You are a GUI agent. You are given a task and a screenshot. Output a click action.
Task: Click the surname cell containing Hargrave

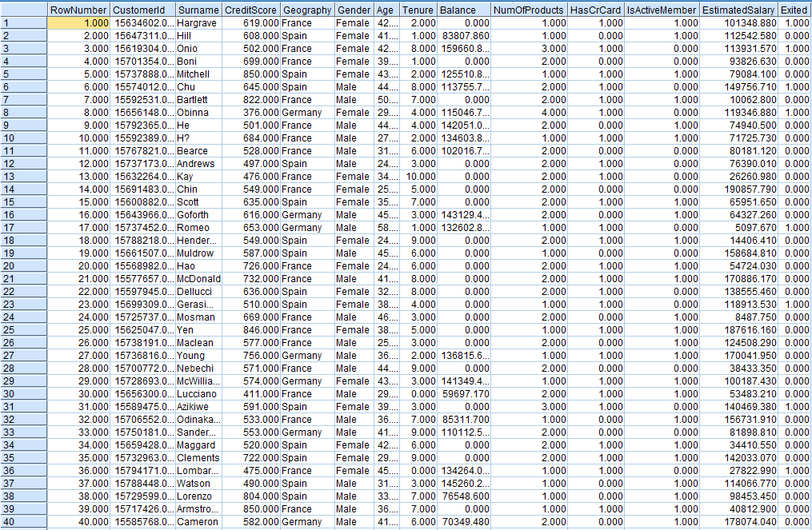tap(198, 23)
